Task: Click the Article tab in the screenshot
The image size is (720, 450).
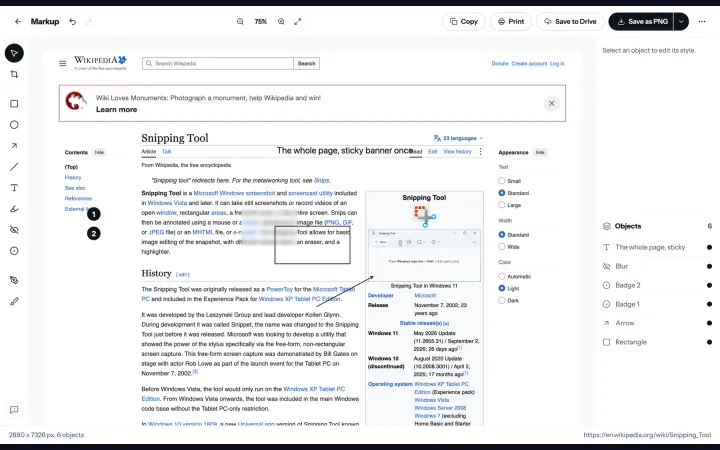Action: [x=149, y=152]
